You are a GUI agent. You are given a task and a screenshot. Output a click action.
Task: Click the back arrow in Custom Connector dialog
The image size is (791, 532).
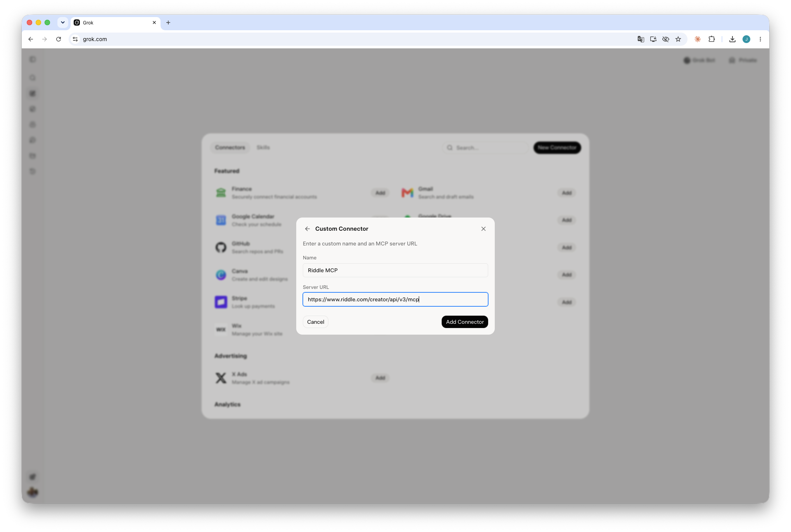tap(307, 229)
